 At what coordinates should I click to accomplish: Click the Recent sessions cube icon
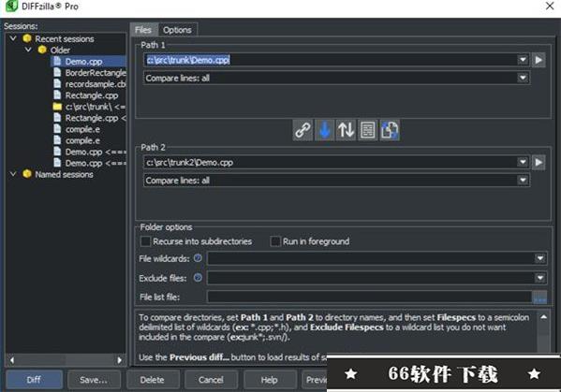click(27, 38)
